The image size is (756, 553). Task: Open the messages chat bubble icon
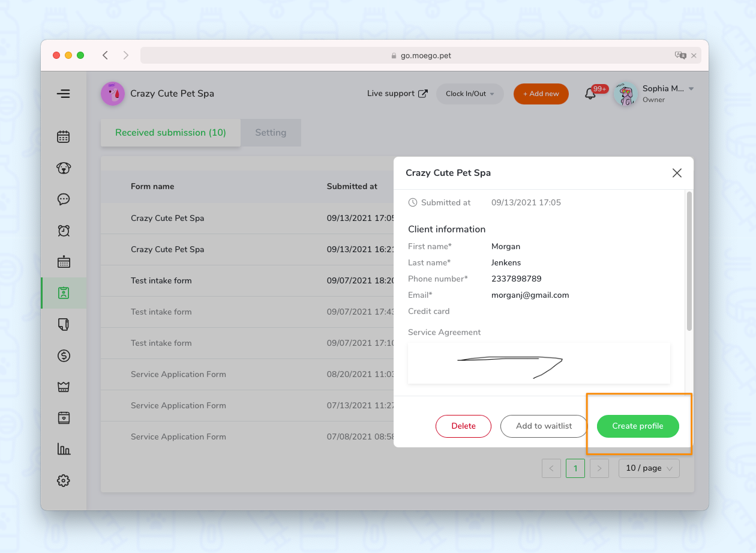pyautogui.click(x=64, y=199)
